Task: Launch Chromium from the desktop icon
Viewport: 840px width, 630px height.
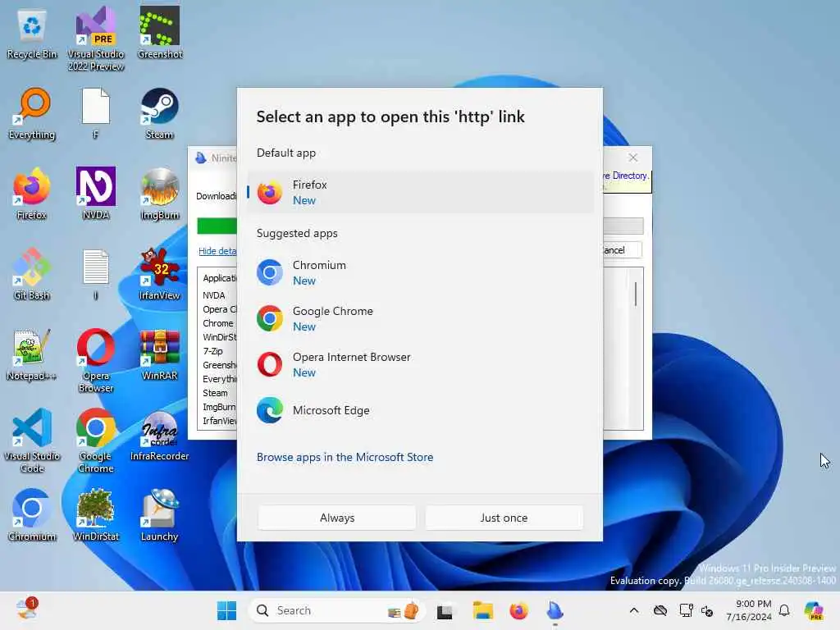Action: (32, 515)
